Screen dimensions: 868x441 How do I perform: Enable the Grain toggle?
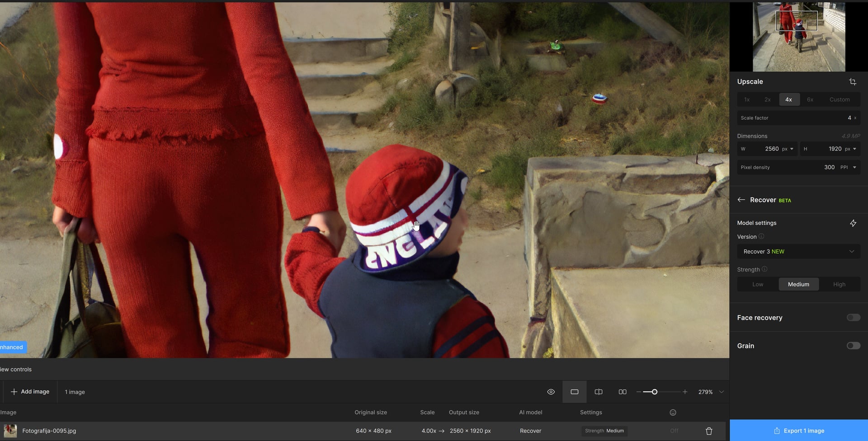tap(853, 346)
